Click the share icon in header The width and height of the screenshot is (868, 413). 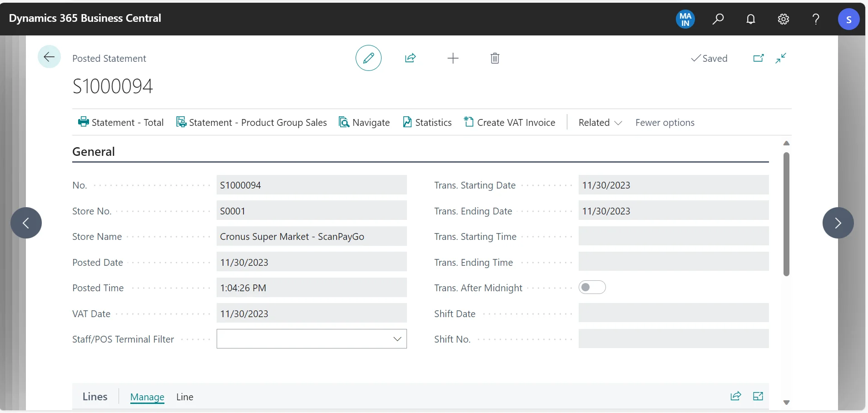410,58
